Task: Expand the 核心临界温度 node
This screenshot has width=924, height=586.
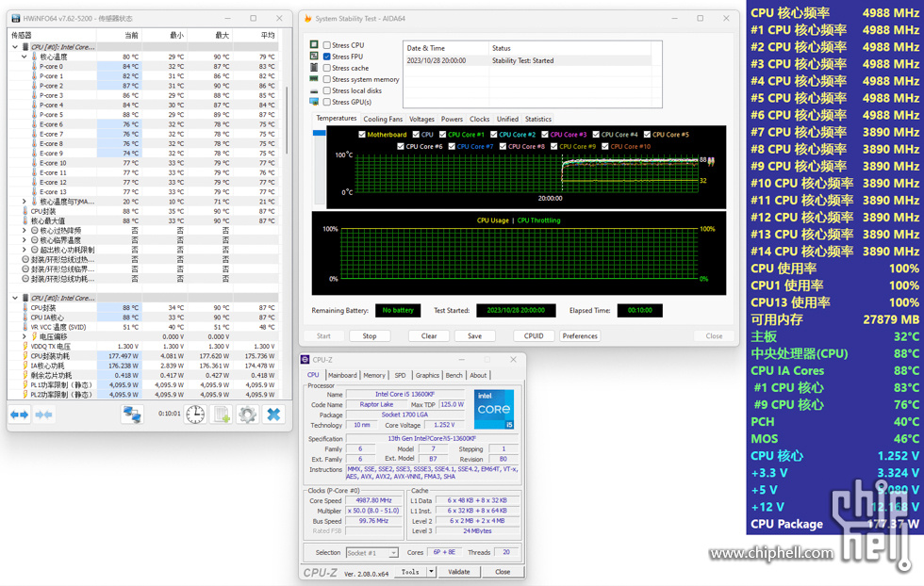Action: click(25, 239)
